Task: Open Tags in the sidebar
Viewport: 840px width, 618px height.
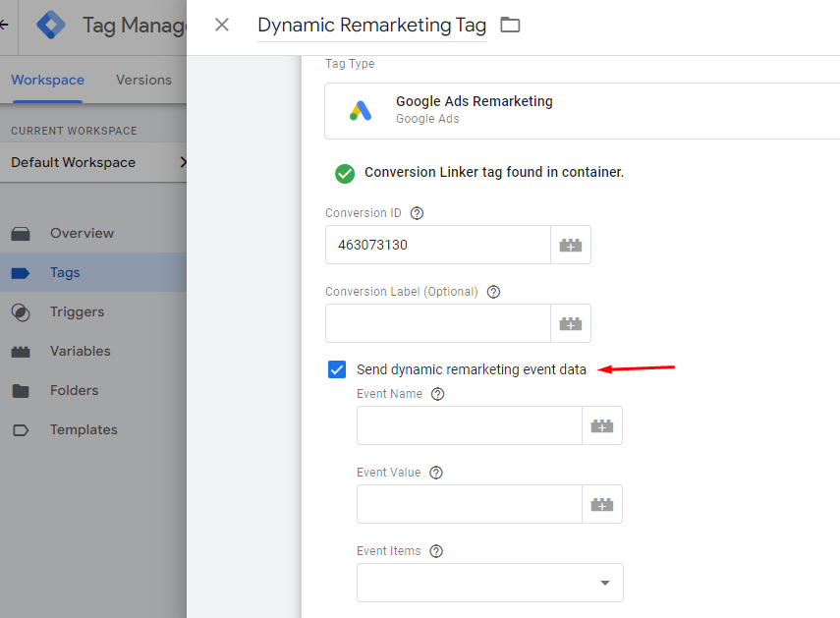Action: point(93,272)
